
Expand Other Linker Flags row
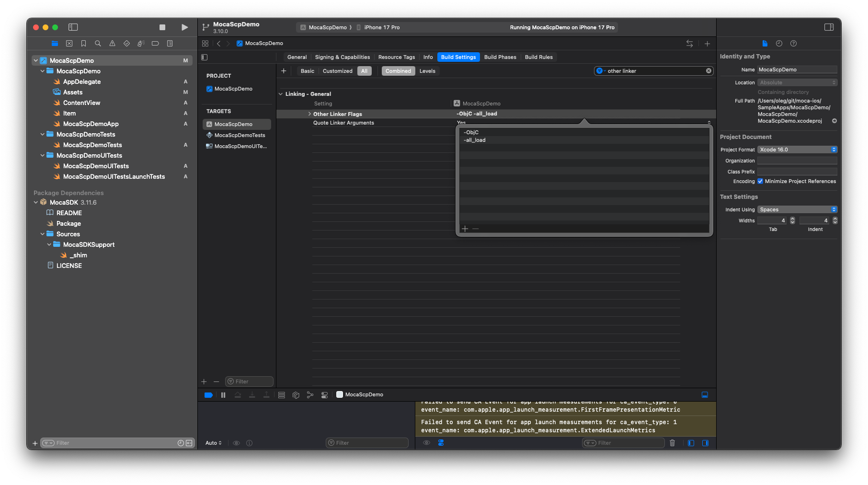point(309,114)
